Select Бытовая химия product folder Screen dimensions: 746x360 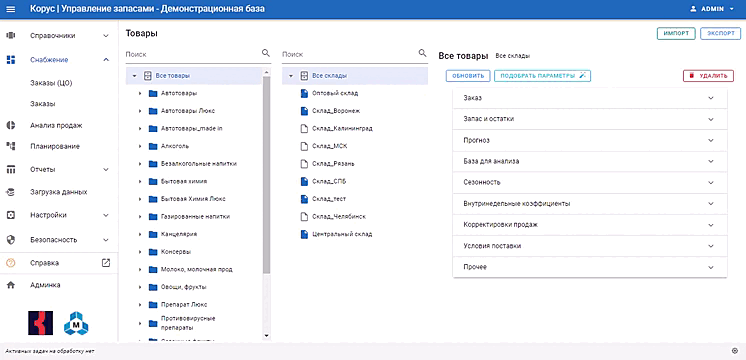pos(184,181)
